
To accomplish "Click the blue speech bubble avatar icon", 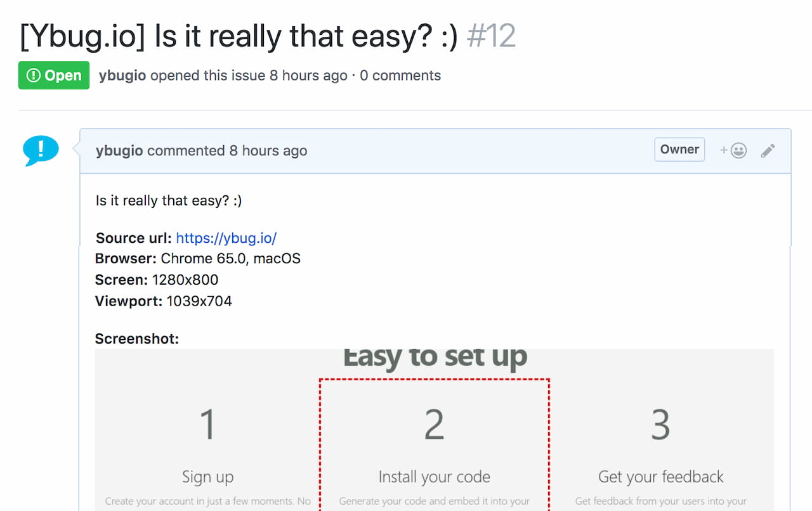I will click(40, 151).
